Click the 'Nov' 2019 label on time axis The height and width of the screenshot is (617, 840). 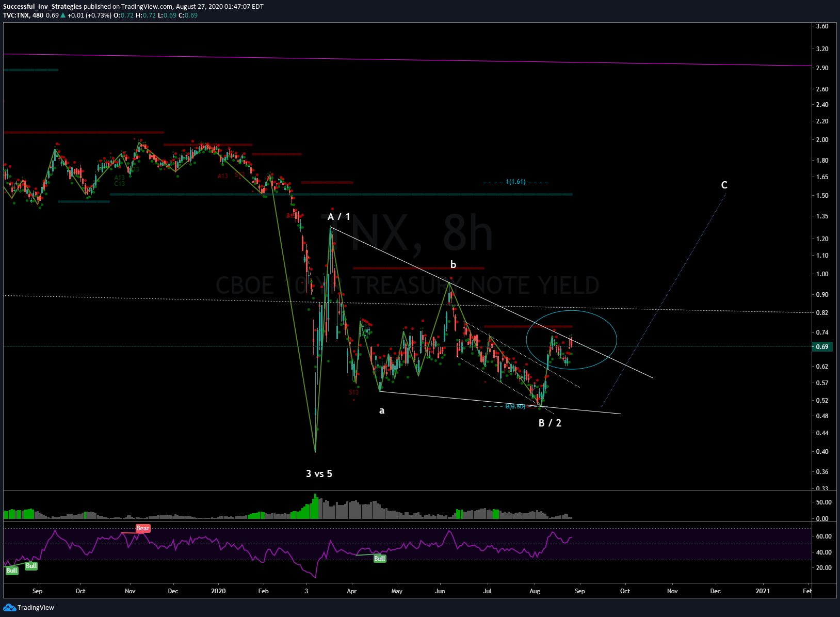pos(130,591)
